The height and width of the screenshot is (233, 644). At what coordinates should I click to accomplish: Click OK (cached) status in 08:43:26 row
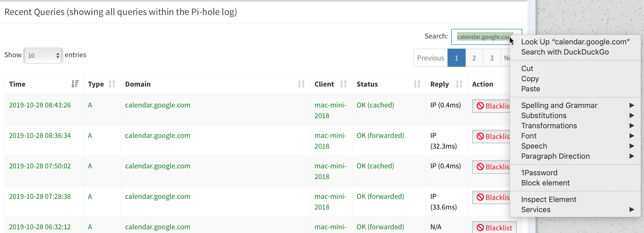(x=375, y=105)
